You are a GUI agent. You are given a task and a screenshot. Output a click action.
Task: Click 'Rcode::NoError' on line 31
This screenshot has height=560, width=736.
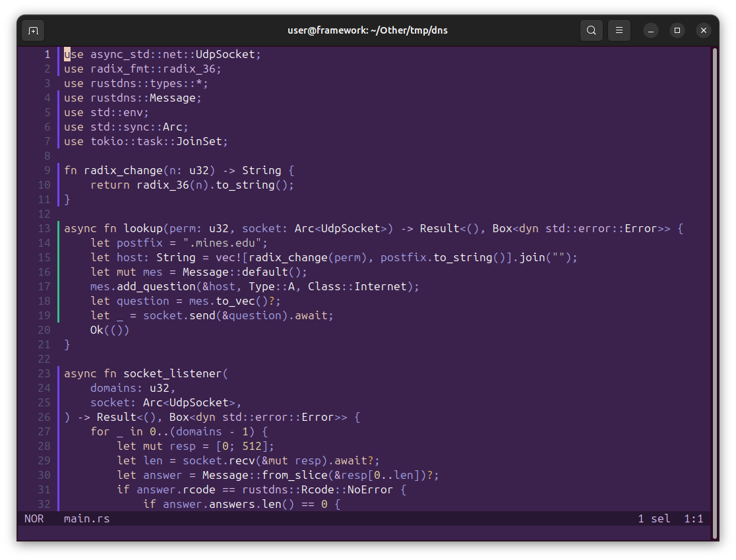pos(347,490)
